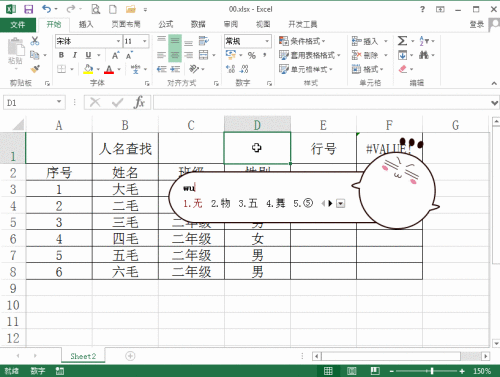The height and width of the screenshot is (377, 500).
Task: Toggle Underline formatting
Action: (x=88, y=55)
